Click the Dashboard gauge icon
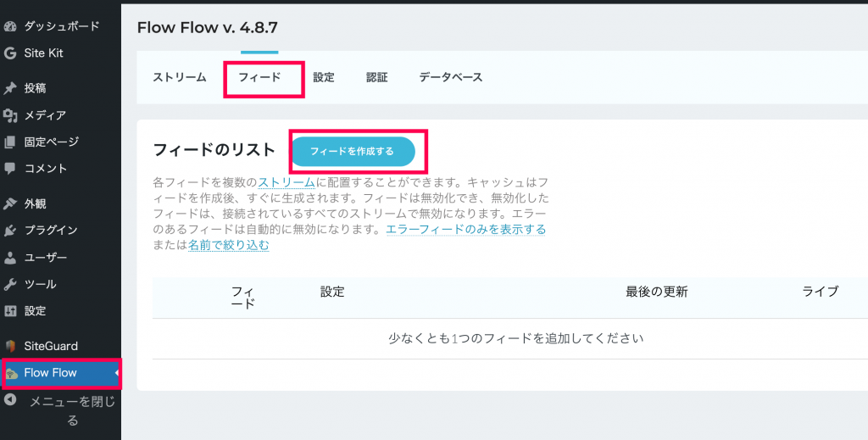868x440 pixels. [x=10, y=26]
